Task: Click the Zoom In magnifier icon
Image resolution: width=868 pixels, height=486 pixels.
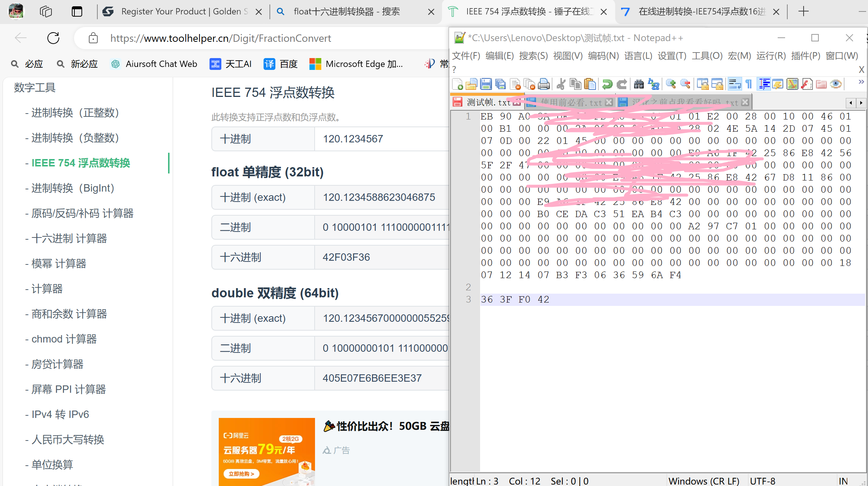Action: point(670,84)
